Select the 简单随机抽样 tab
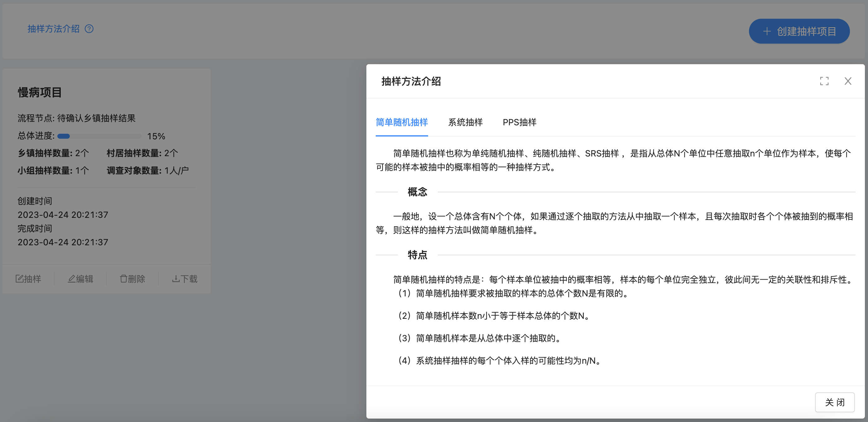Screen dimensions: 868x422 [402, 122]
